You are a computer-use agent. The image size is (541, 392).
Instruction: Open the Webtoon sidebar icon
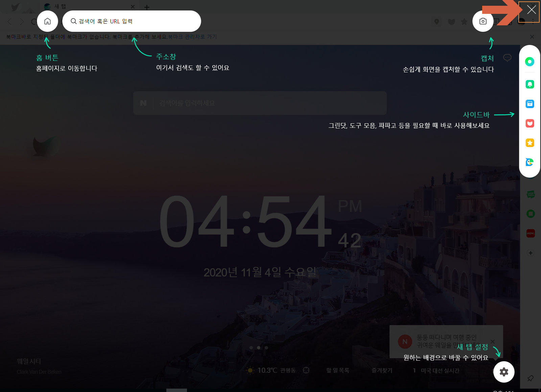[x=531, y=194]
